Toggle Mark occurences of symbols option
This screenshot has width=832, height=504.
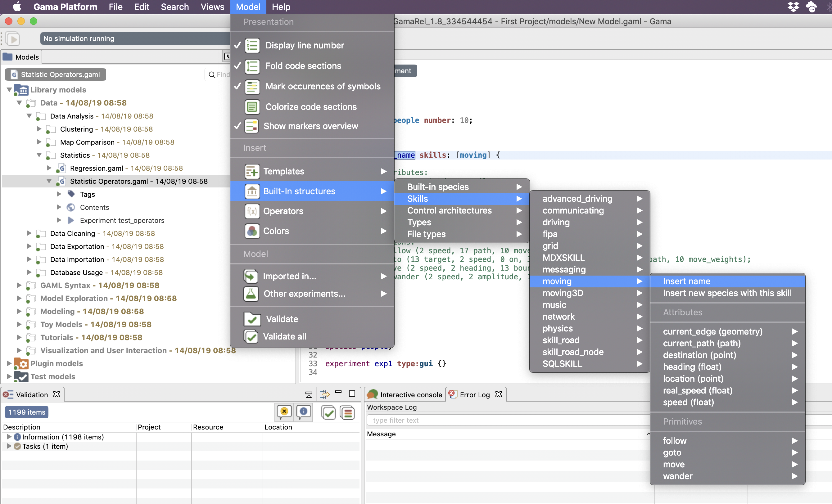(312, 86)
